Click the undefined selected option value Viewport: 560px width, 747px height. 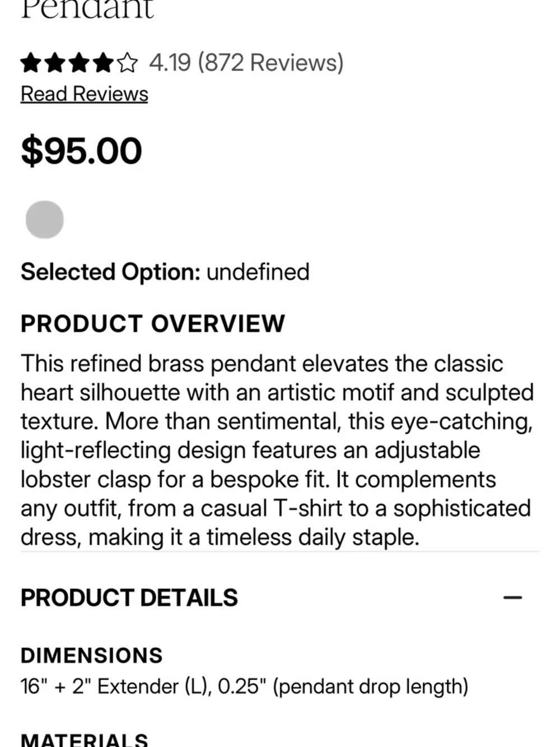point(258,272)
